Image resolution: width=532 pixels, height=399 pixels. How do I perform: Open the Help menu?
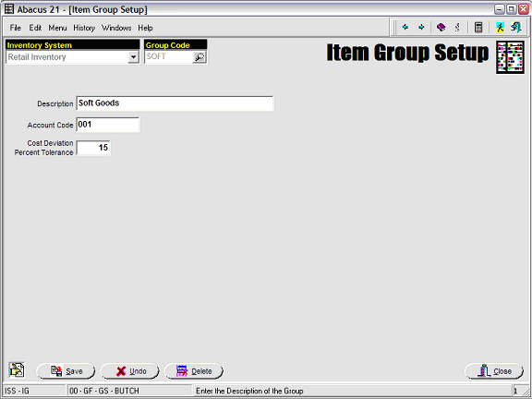[x=145, y=28]
